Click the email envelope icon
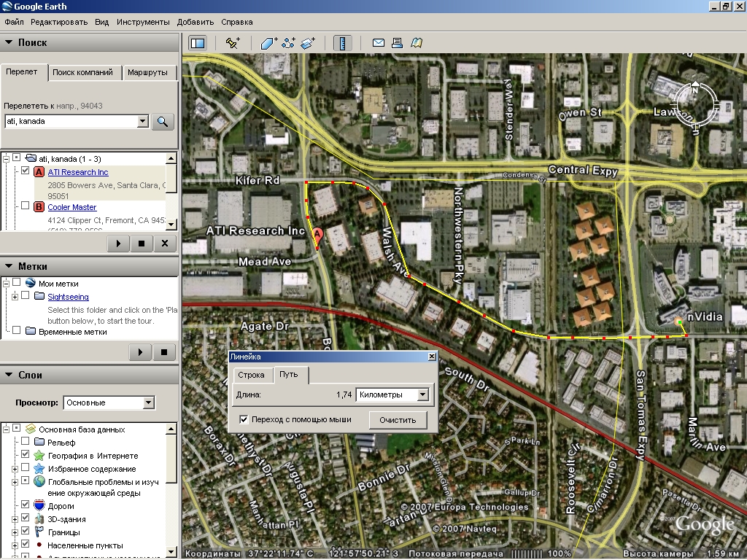The image size is (747, 560). (379, 43)
